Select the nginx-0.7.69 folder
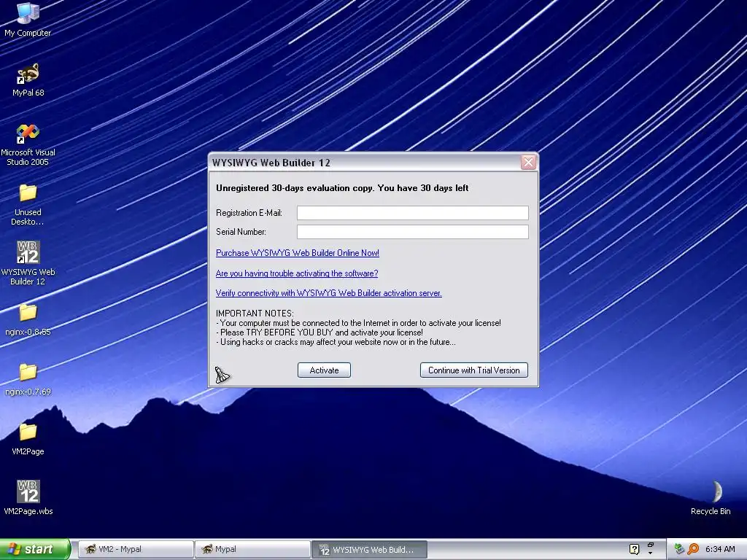Image resolution: width=747 pixels, height=560 pixels. tap(28, 379)
